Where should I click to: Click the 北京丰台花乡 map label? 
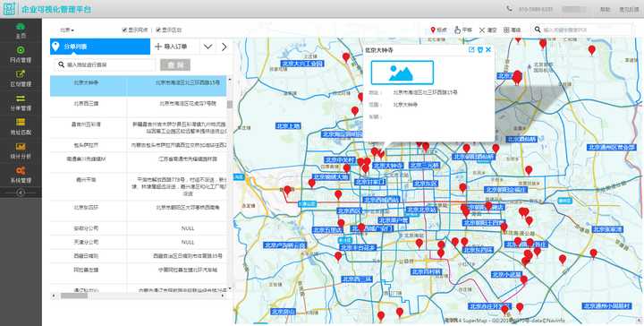tap(358, 247)
